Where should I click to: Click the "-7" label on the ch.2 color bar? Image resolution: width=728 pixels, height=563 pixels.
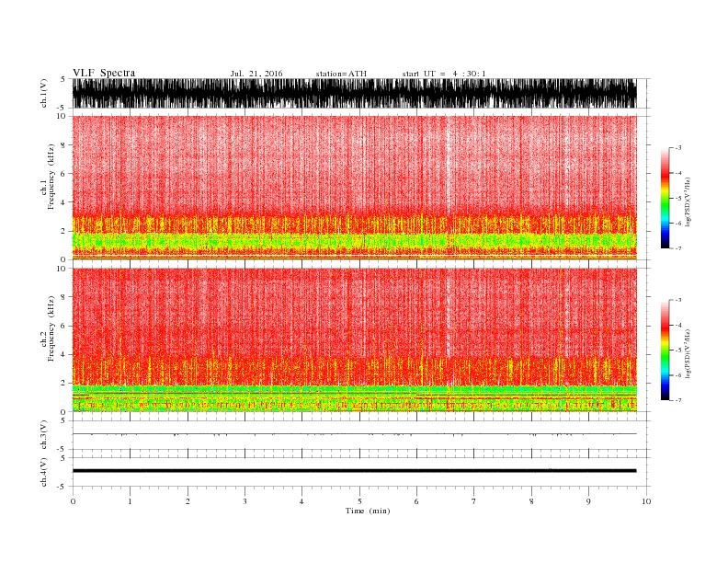pyautogui.click(x=677, y=400)
